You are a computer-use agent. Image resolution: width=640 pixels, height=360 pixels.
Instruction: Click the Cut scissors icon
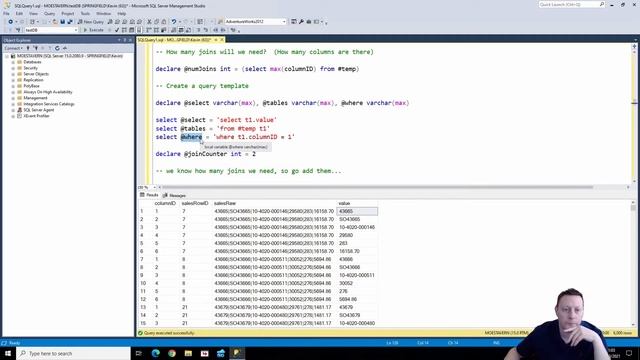pyautogui.click(x=149, y=22)
